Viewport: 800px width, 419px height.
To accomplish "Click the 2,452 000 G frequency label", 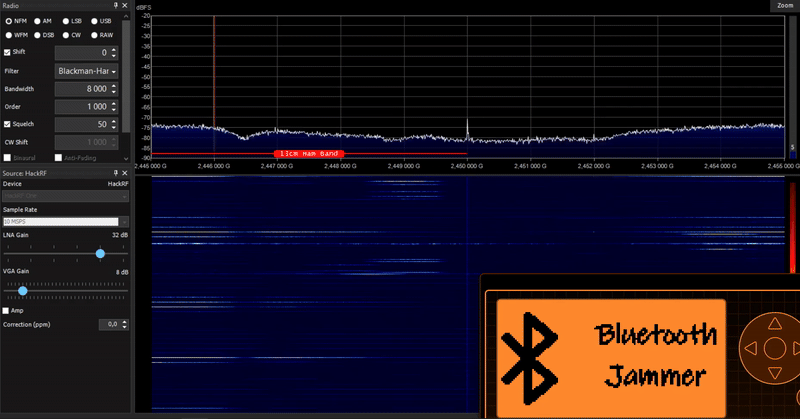I will tap(594, 166).
